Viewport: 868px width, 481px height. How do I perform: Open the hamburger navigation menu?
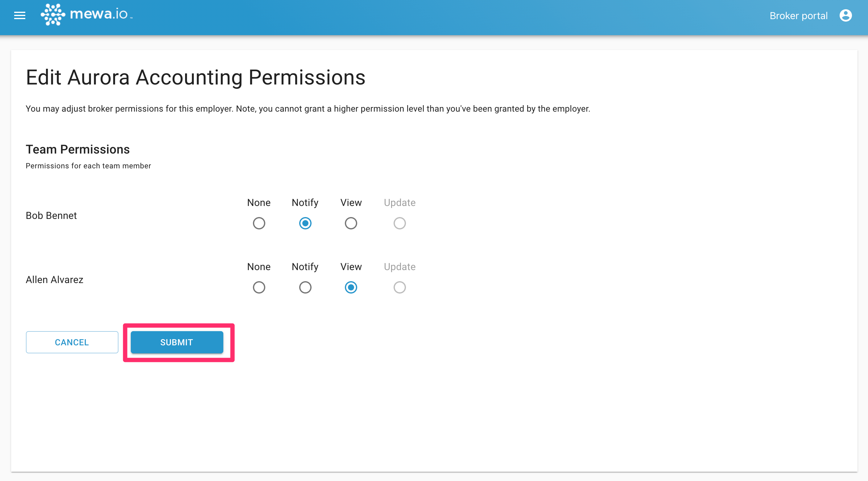click(x=19, y=15)
